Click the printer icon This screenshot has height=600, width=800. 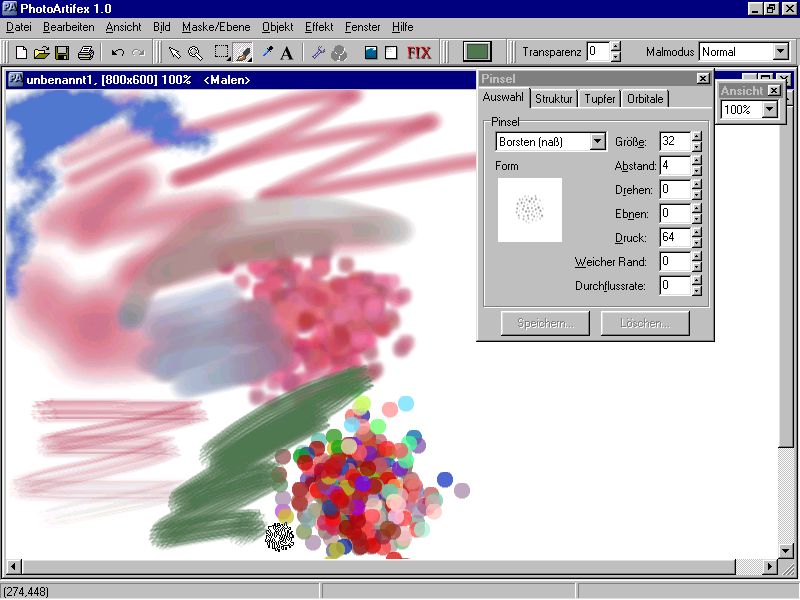click(86, 52)
